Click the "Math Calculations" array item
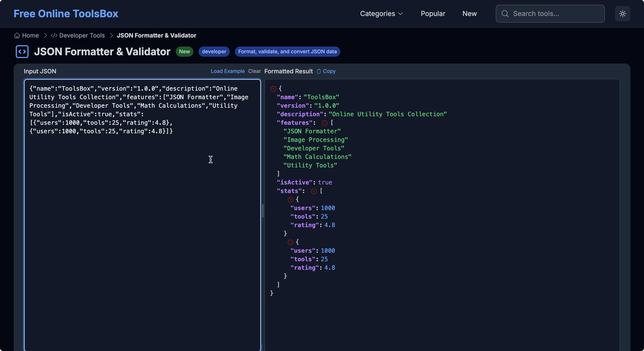Image resolution: width=644 pixels, height=351 pixels. tap(317, 157)
